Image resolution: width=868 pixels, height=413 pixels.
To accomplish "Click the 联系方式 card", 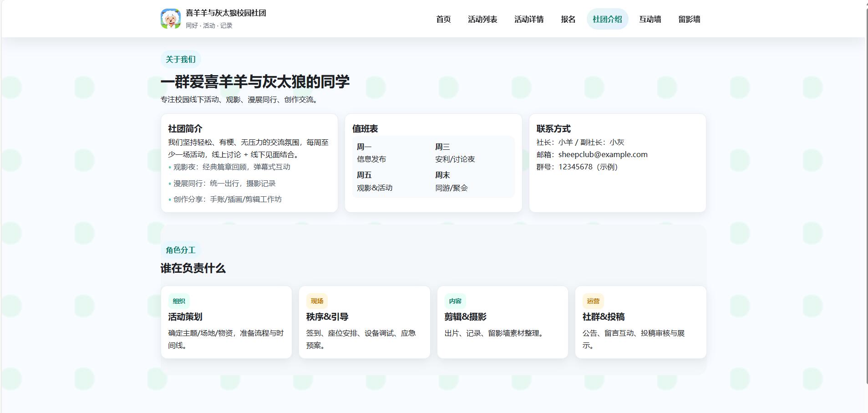I will (617, 163).
